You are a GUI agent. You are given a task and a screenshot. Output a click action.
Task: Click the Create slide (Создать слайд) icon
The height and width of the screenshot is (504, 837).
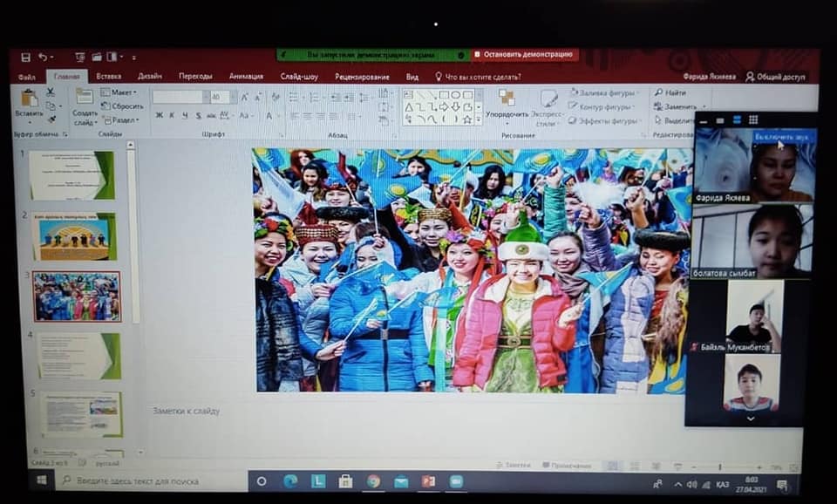pos(85,103)
